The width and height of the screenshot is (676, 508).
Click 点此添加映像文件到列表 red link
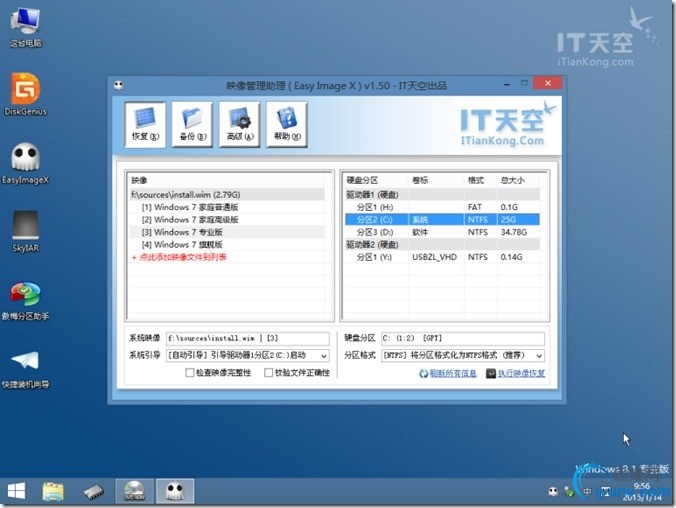tap(183, 257)
